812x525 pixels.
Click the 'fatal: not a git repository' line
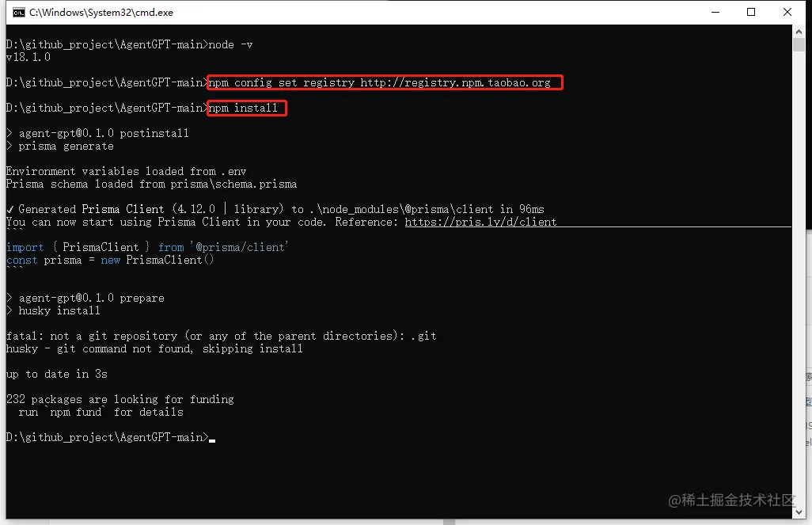221,336
